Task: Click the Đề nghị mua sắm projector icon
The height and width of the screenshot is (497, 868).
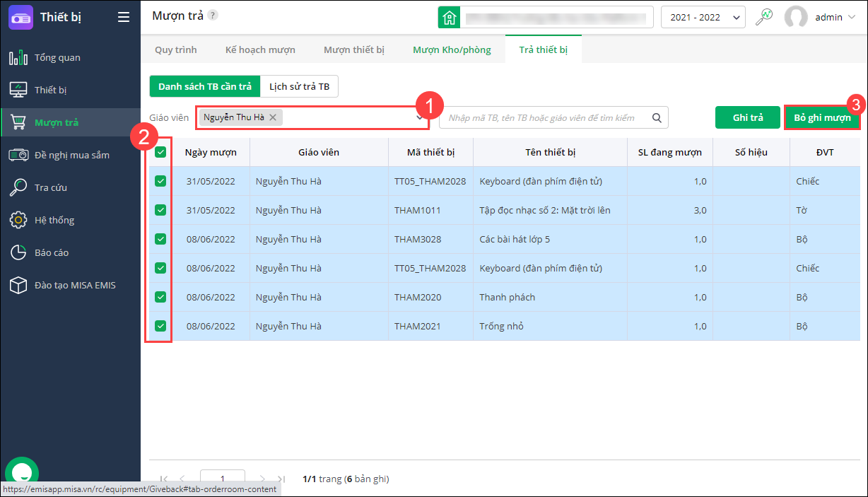Action: tap(18, 155)
